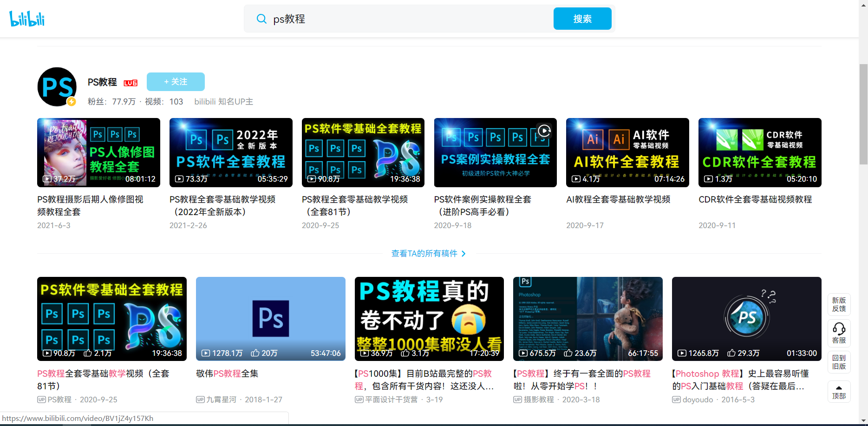Click 新版反馈 feedback button
This screenshot has width=868, height=426.
(x=839, y=304)
